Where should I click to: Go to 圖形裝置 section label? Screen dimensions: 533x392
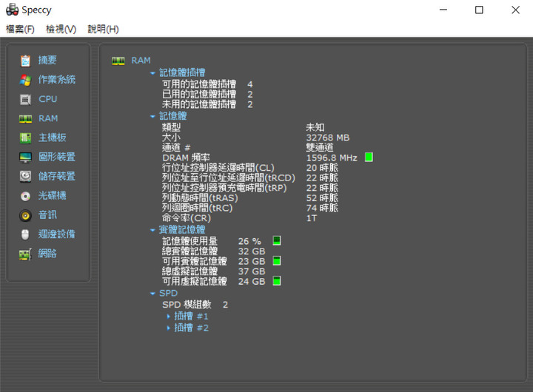[57, 157]
